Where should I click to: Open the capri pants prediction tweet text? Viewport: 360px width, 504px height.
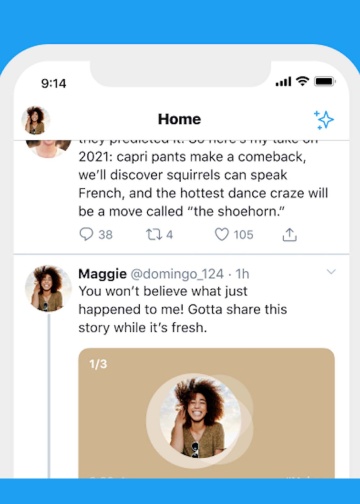pyautogui.click(x=203, y=184)
